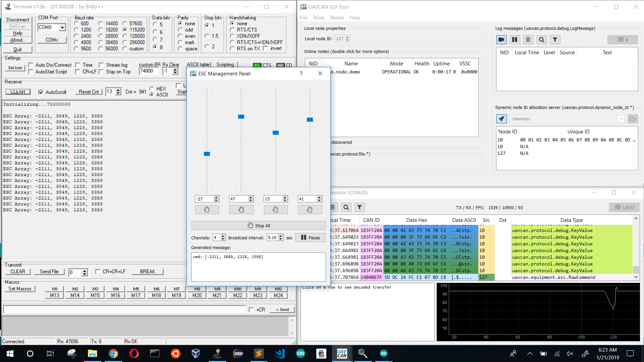Pause the log messages display
The image size is (644, 362).
click(x=515, y=40)
